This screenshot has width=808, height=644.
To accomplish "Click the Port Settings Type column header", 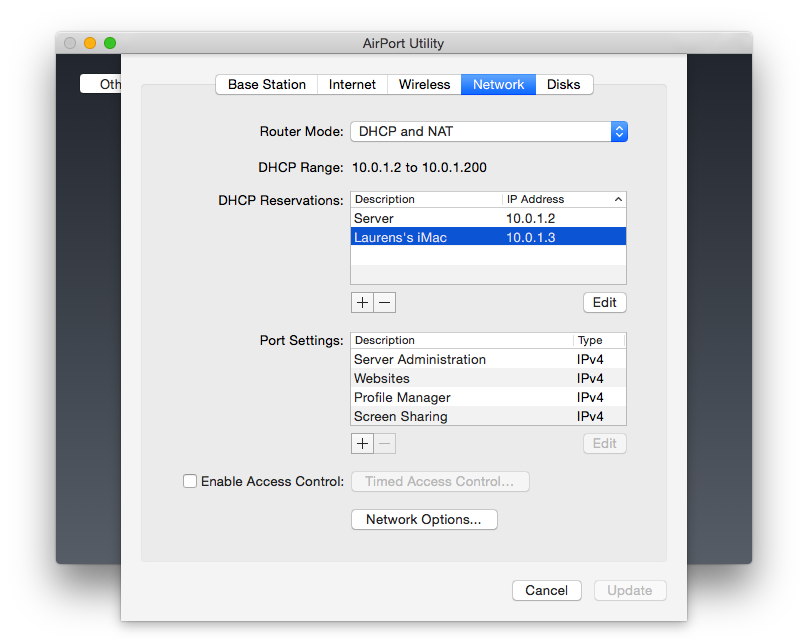I will pos(599,340).
